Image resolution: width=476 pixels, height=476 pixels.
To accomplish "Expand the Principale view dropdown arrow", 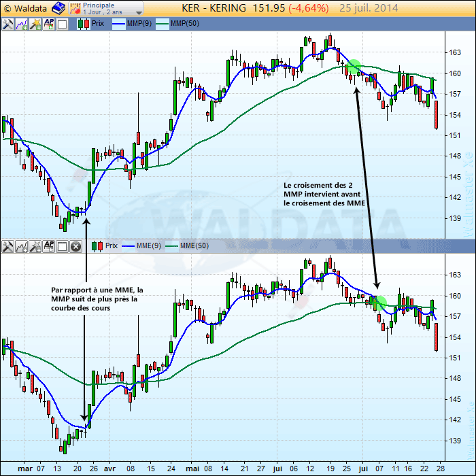I will pos(139,13).
